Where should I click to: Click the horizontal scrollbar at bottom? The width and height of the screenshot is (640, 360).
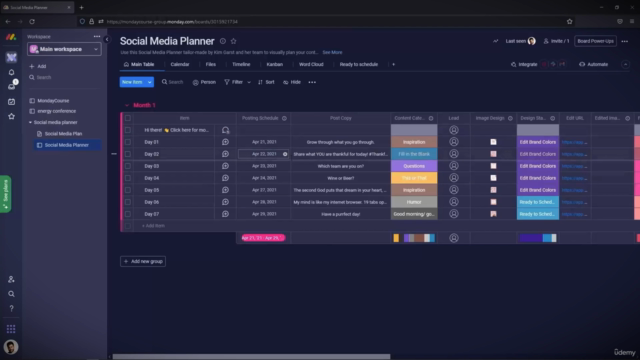click(x=251, y=357)
